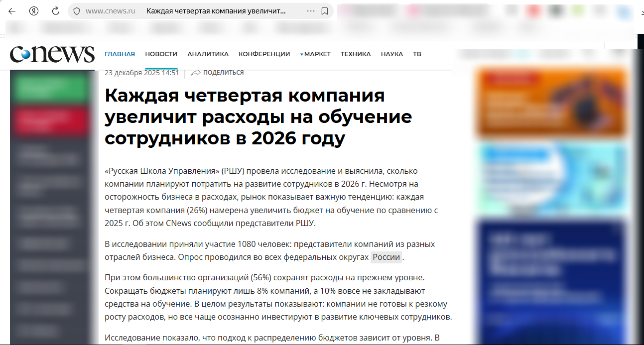Open the ТВ section
The image size is (644, 345).
417,54
